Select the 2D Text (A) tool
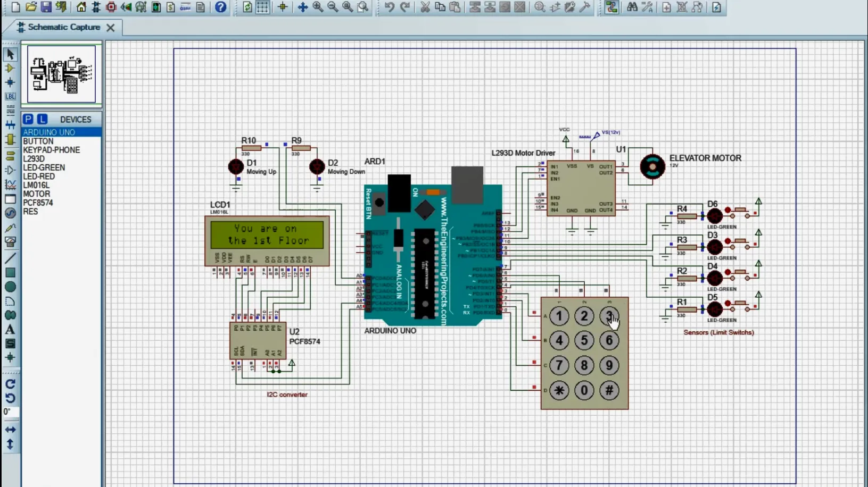 [10, 330]
